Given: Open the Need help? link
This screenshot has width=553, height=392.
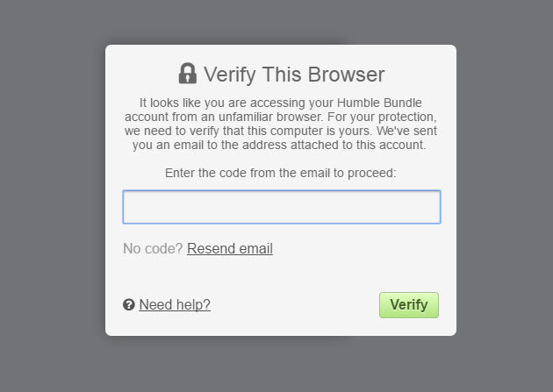Looking at the screenshot, I should click(x=175, y=304).
